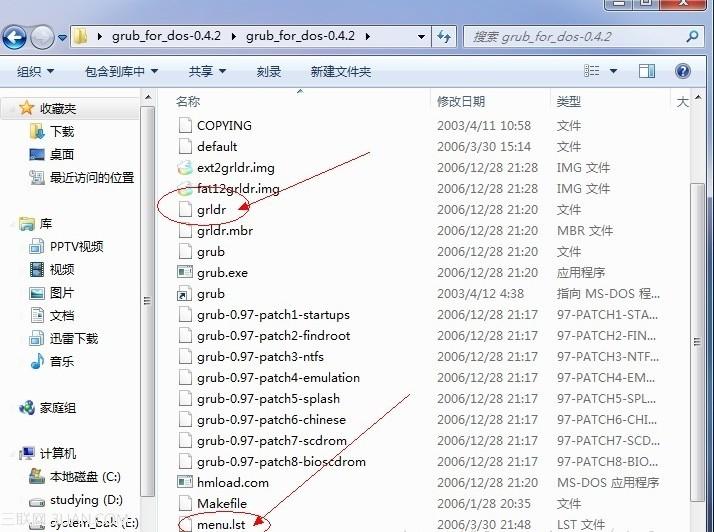Select ext2grldr.img disc image icon

185,168
